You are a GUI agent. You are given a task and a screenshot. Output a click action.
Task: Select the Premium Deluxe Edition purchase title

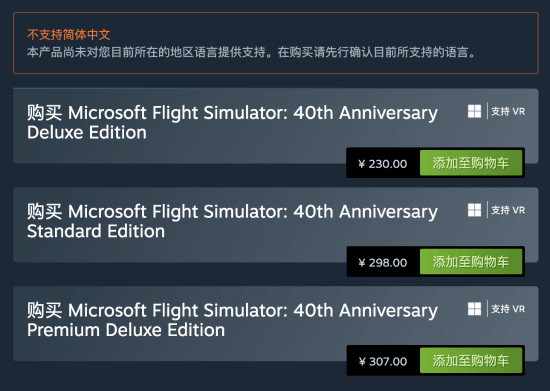pyautogui.click(x=232, y=320)
